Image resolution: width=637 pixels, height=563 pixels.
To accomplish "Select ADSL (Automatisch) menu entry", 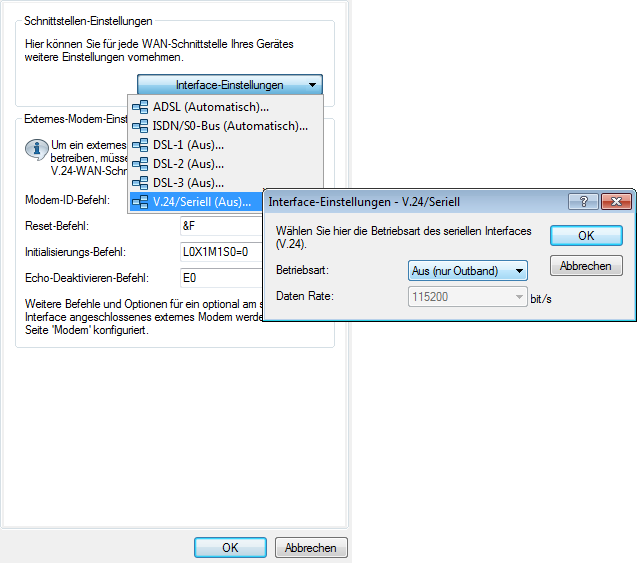I will click(x=210, y=107).
